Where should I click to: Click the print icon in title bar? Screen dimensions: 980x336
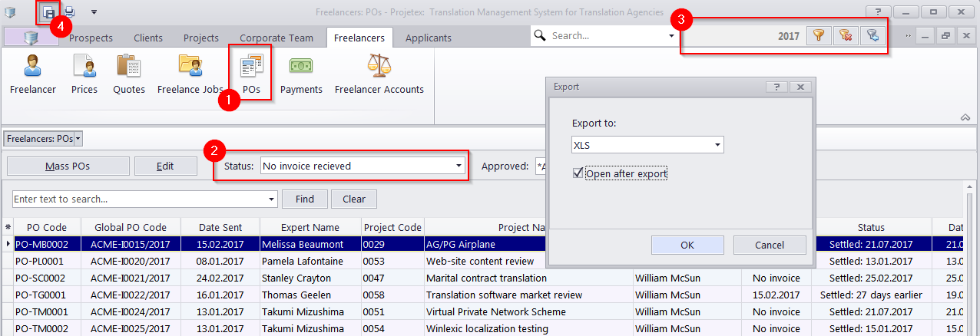click(x=69, y=12)
